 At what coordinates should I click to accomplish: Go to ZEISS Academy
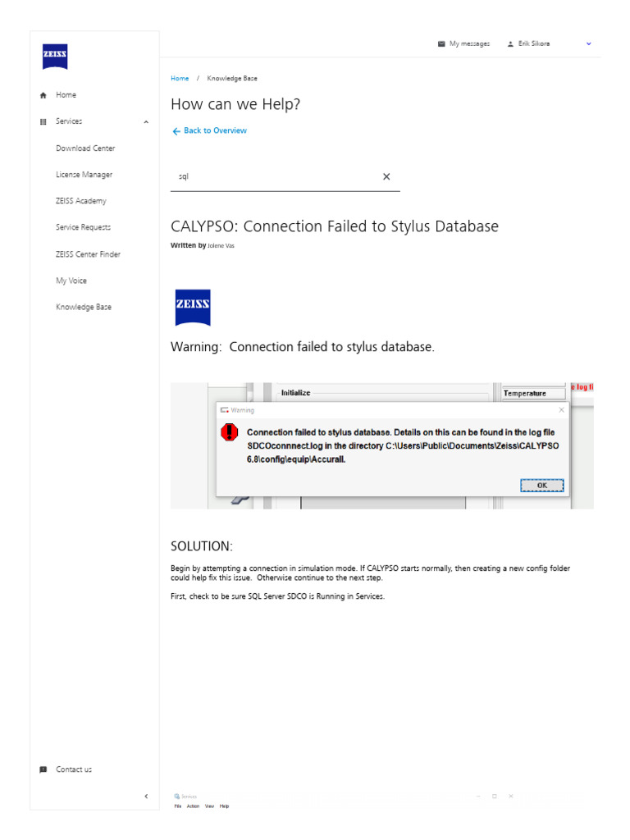click(x=81, y=201)
